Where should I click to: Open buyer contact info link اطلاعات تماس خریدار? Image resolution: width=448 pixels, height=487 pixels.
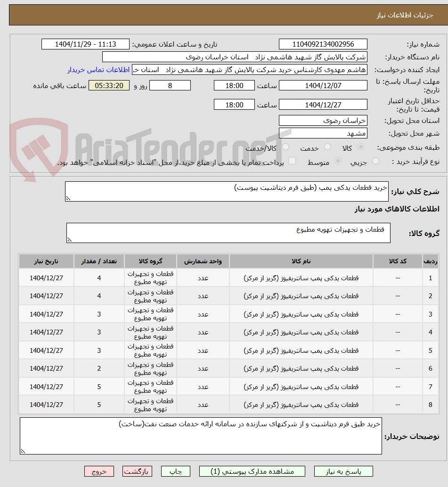98,70
